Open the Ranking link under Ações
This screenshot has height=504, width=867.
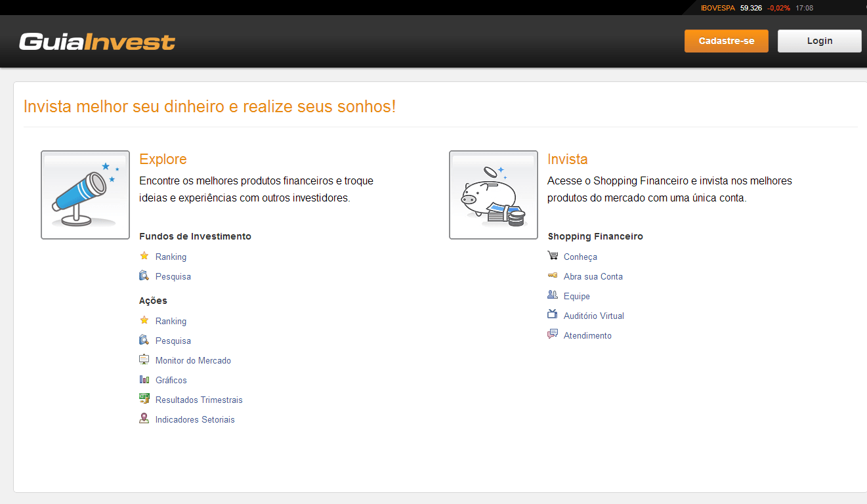171,322
